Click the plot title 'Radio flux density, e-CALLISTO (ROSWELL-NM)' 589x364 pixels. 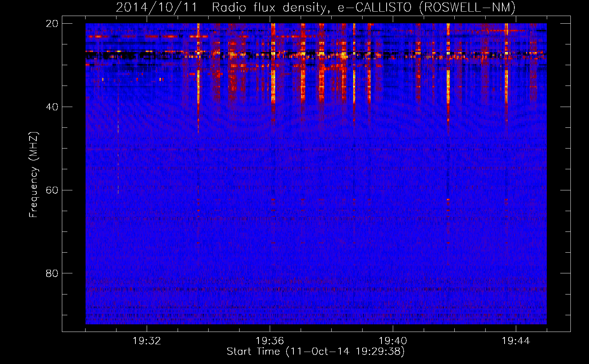(x=364, y=7)
